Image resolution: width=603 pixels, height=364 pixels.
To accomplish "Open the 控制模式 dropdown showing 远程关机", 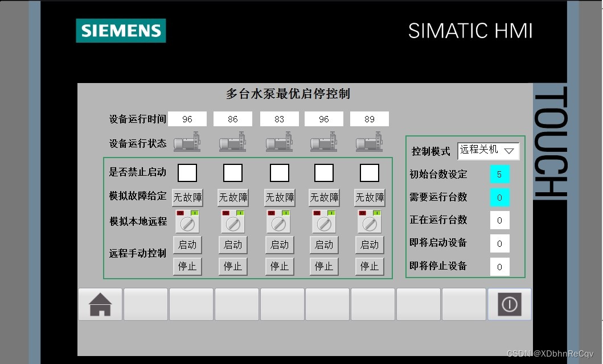I will click(489, 151).
